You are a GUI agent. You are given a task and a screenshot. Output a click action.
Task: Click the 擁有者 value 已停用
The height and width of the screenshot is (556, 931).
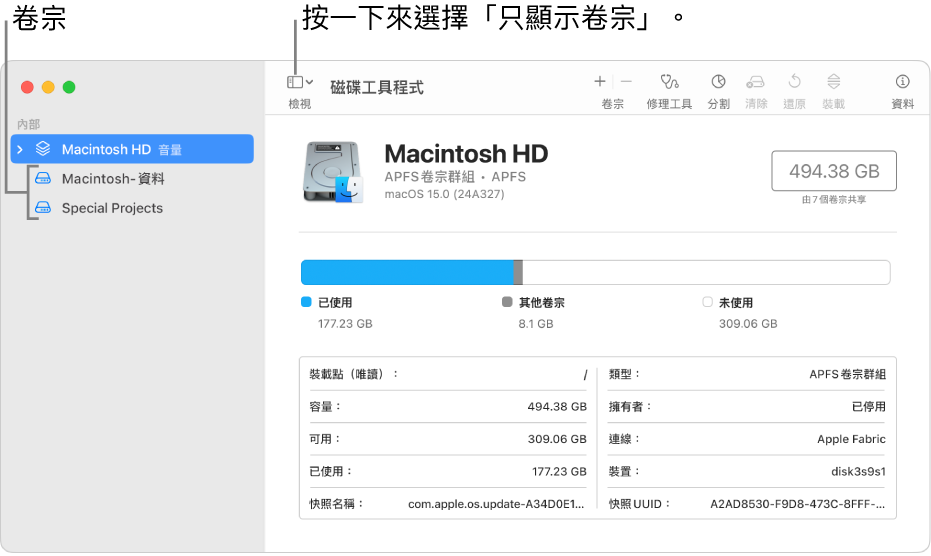(x=869, y=406)
